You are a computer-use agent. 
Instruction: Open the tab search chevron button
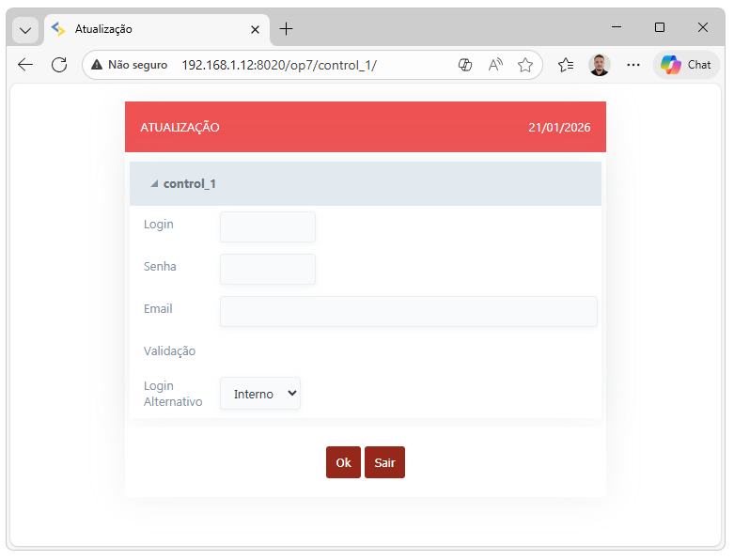(x=25, y=30)
